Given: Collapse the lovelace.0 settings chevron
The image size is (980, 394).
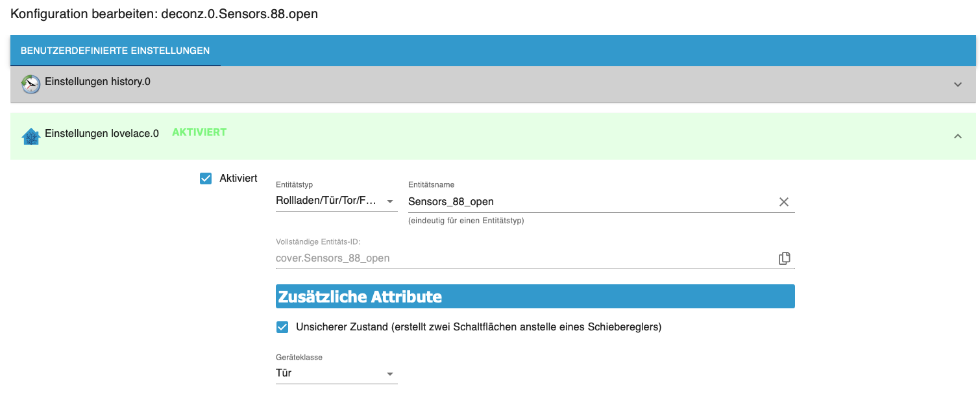Looking at the screenshot, I should pos(957,136).
